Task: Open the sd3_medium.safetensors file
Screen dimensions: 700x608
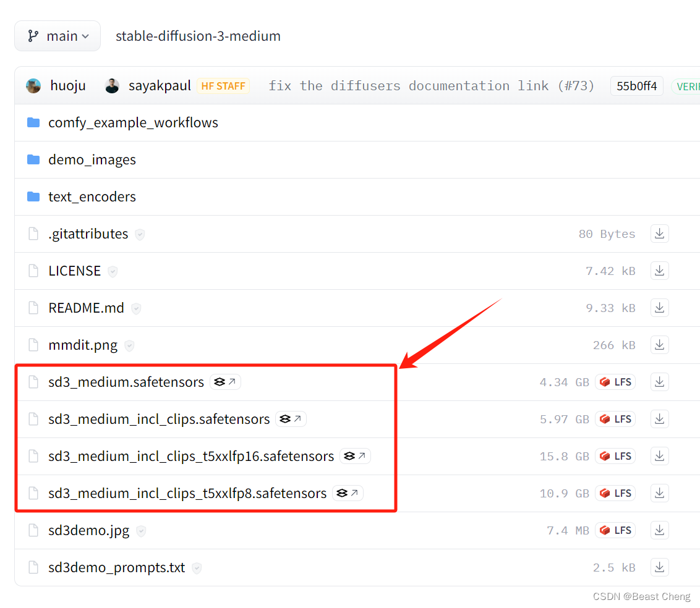Action: (x=126, y=382)
